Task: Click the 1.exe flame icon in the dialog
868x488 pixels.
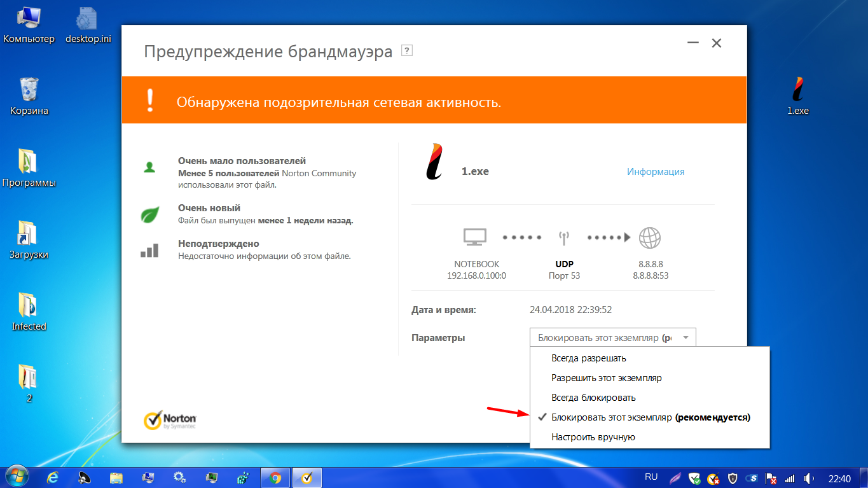Action: (x=434, y=162)
